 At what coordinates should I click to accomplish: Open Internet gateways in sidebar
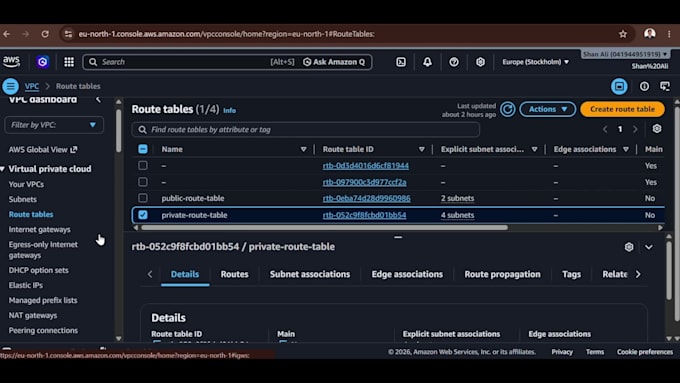[x=39, y=229]
